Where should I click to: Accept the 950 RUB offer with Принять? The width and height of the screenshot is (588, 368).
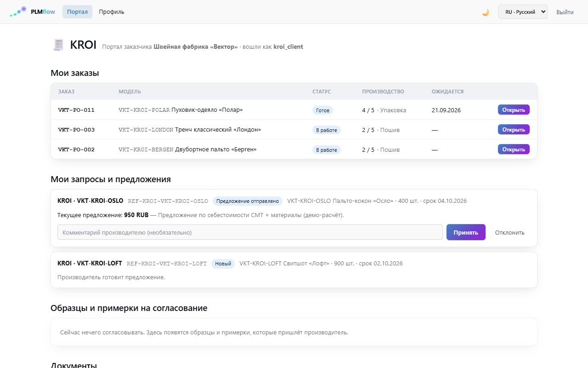pos(466,232)
